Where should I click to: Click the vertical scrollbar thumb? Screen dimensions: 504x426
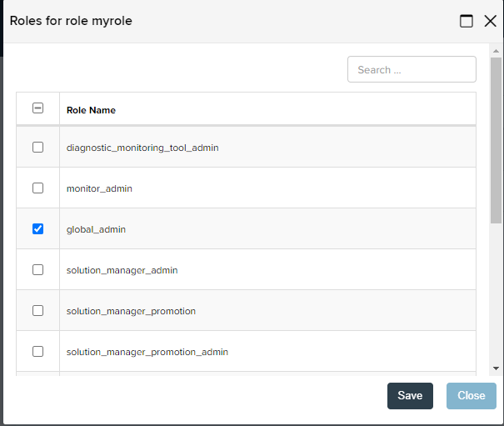pyautogui.click(x=496, y=140)
